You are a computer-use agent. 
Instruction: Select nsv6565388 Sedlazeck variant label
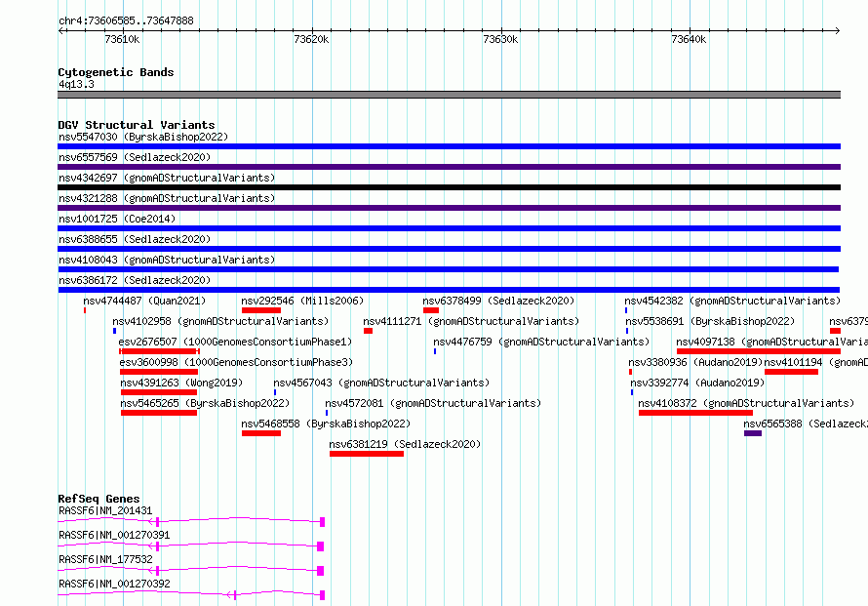(806, 424)
